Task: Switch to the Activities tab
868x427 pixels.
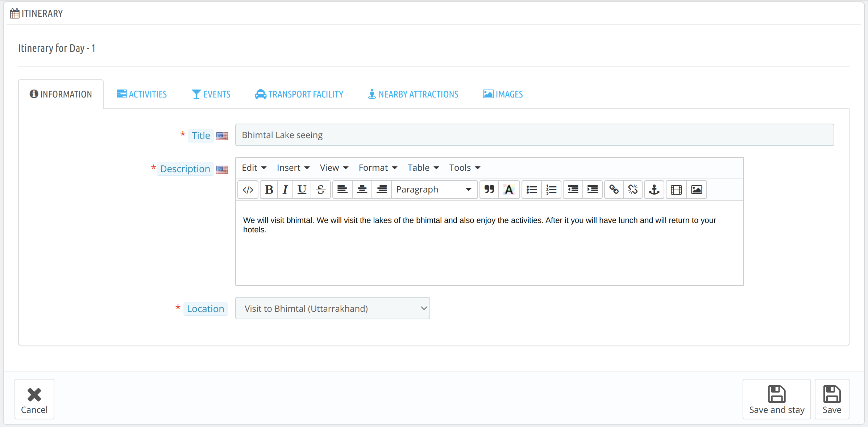Action: [x=142, y=94]
